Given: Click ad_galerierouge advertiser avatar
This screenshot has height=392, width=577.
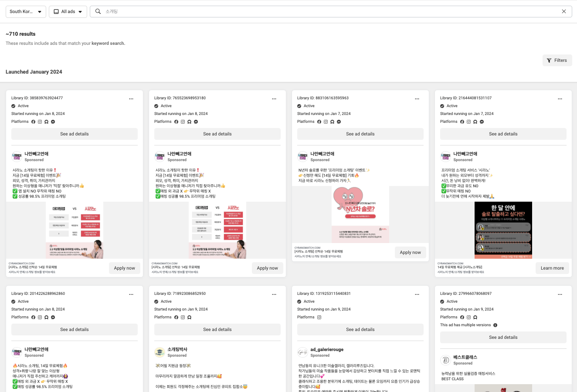Looking at the screenshot, I should (302, 352).
